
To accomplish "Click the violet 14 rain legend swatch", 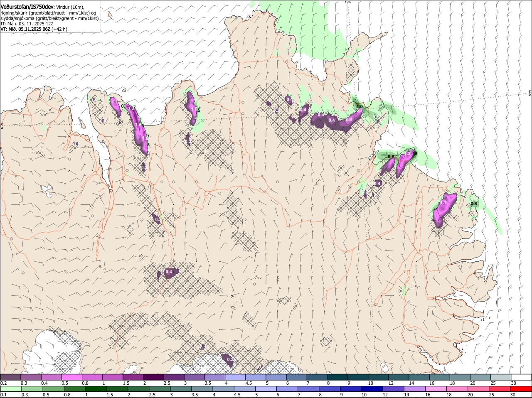I will pyautogui.click(x=415, y=389).
